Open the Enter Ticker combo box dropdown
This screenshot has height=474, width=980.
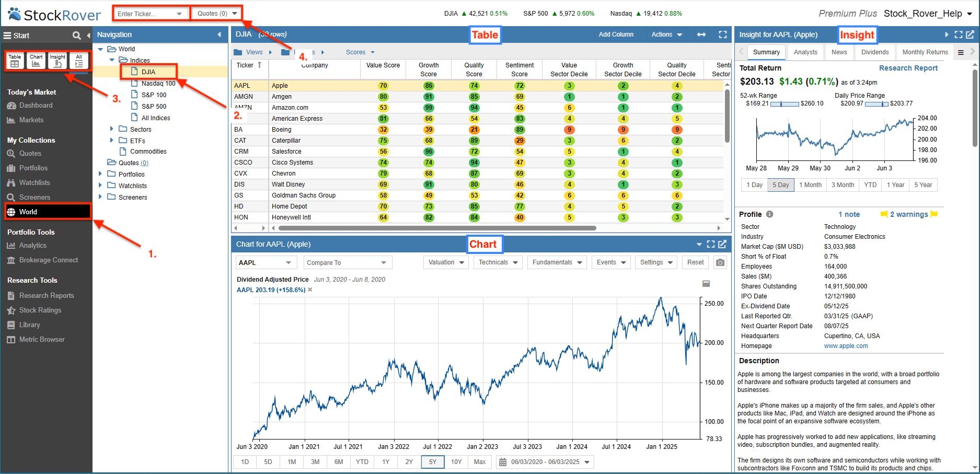coord(179,14)
